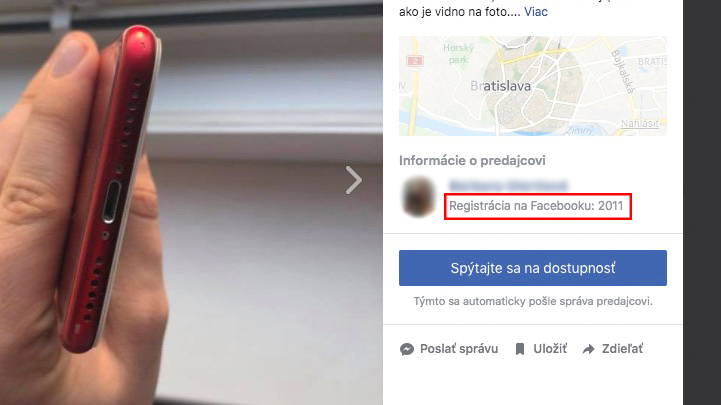This screenshot has height=405, width=721.
Task: Click the Horský park label on the map
Action: pos(458,53)
